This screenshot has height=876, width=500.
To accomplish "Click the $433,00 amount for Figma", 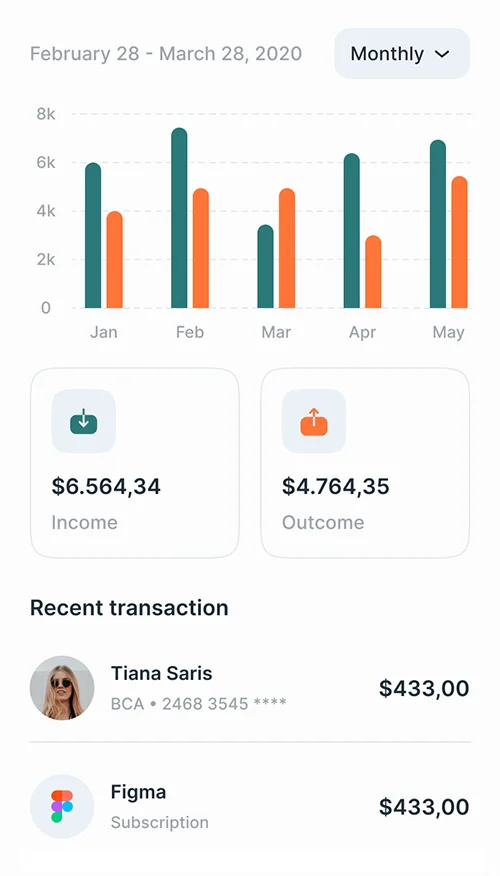I will (x=424, y=807).
